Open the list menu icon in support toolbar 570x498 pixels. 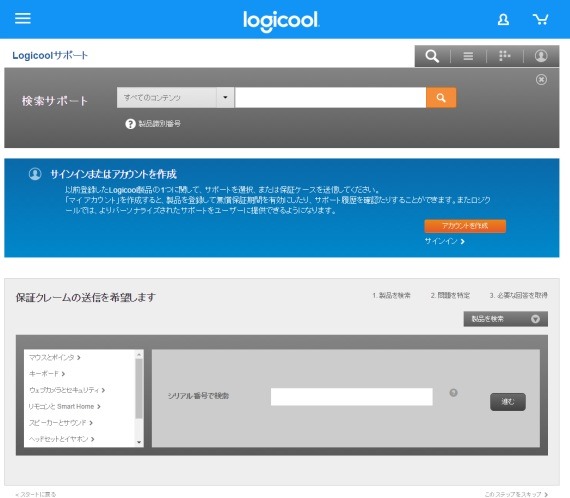pyautogui.click(x=468, y=56)
